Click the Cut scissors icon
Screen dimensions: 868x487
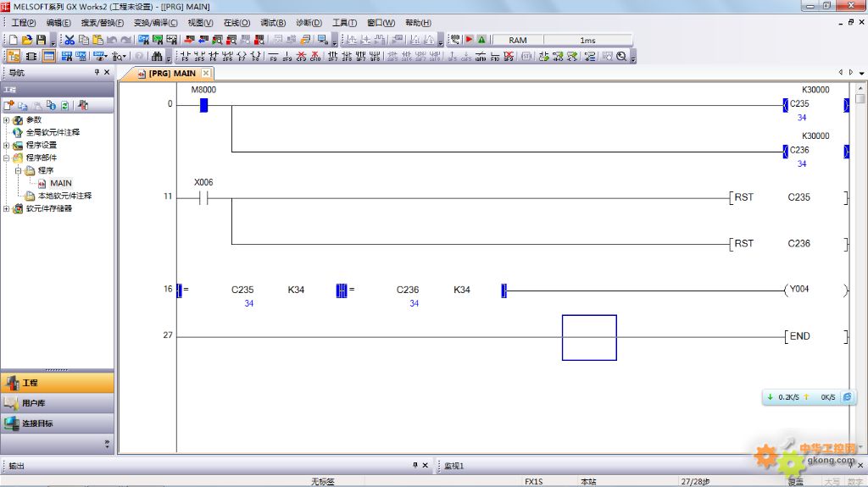click(x=70, y=40)
